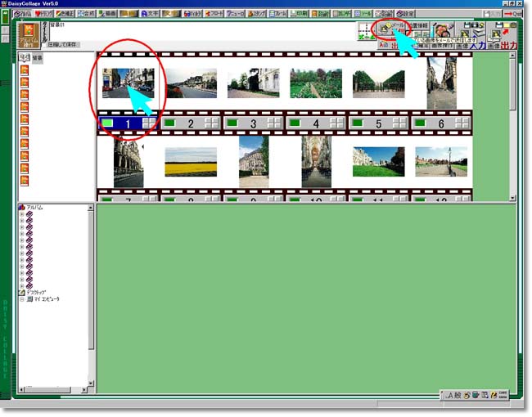Click the IME A input mode indicator

[x=450, y=395]
